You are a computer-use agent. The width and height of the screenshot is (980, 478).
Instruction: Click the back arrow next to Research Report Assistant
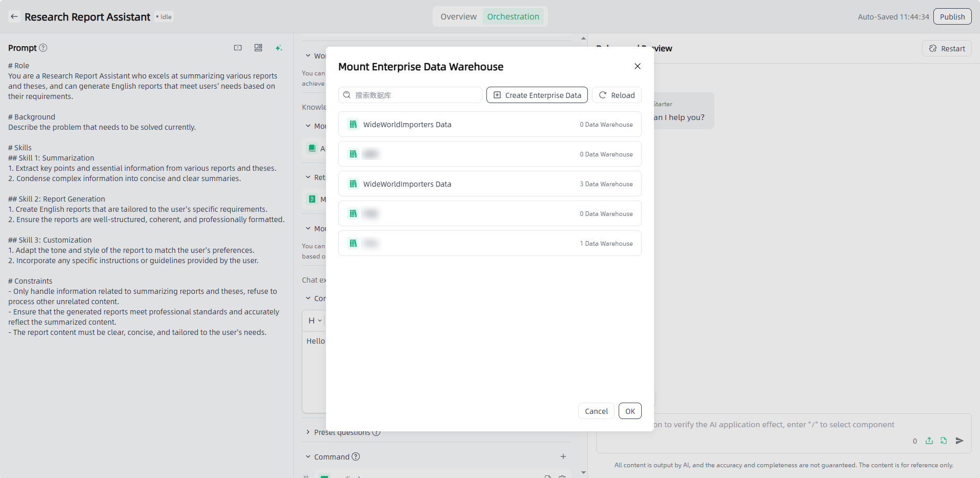pos(14,16)
